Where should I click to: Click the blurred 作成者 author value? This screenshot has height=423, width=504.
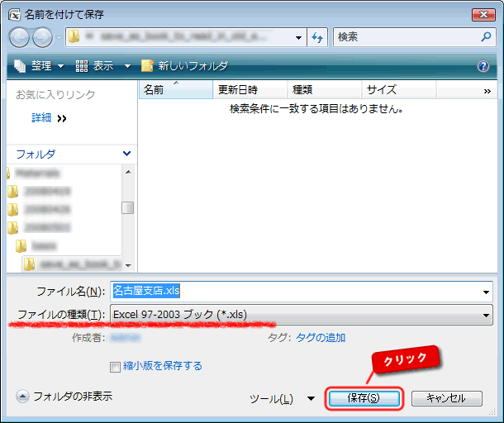126,338
